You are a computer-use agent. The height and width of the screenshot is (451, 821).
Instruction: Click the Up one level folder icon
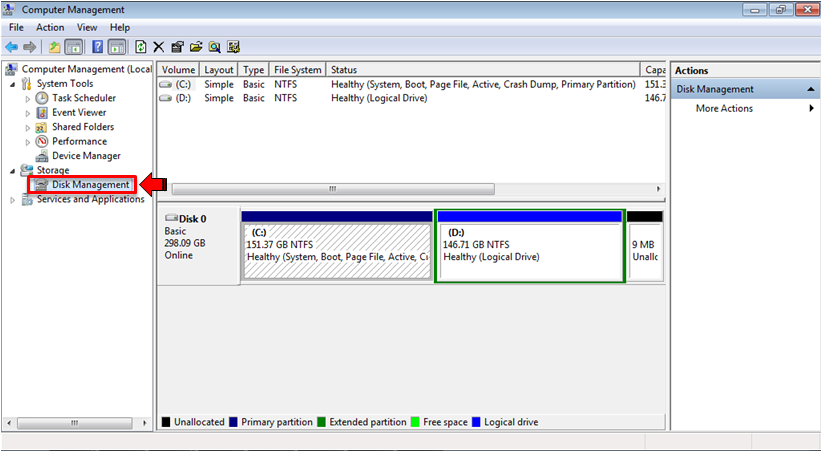click(x=54, y=47)
